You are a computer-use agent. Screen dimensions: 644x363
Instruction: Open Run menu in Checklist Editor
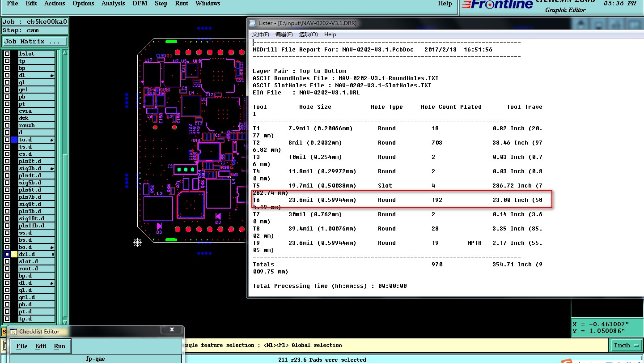coord(59,346)
